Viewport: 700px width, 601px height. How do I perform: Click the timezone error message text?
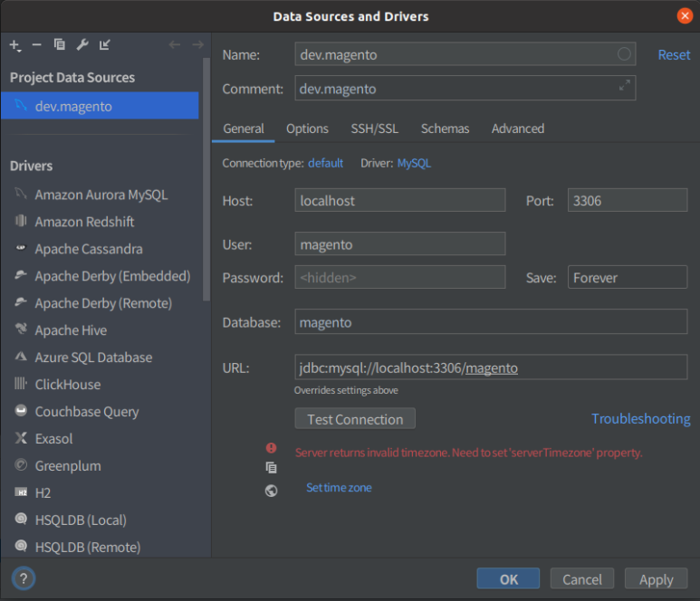pos(468,453)
